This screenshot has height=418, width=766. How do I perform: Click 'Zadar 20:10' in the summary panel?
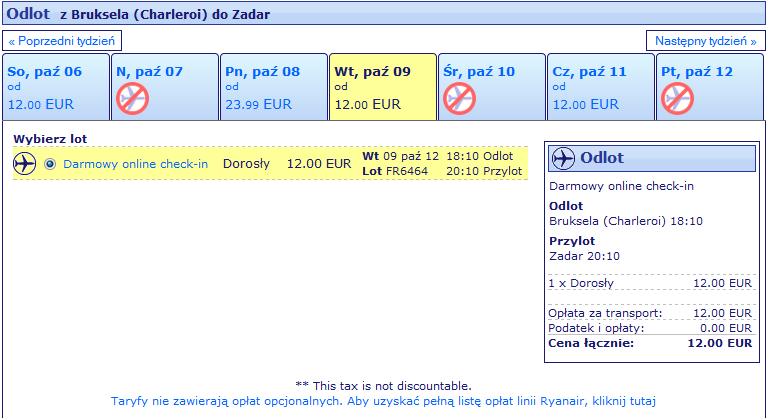(x=584, y=256)
